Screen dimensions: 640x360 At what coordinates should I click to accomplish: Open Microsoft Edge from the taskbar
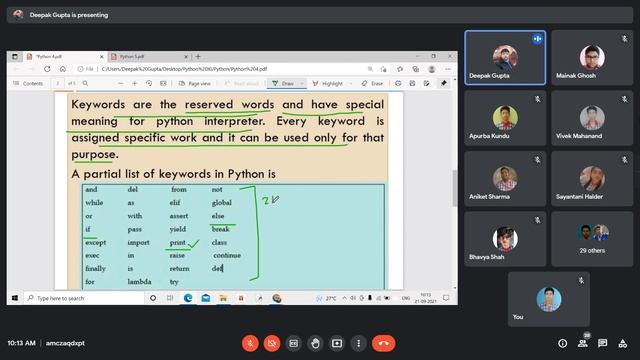[x=188, y=298]
